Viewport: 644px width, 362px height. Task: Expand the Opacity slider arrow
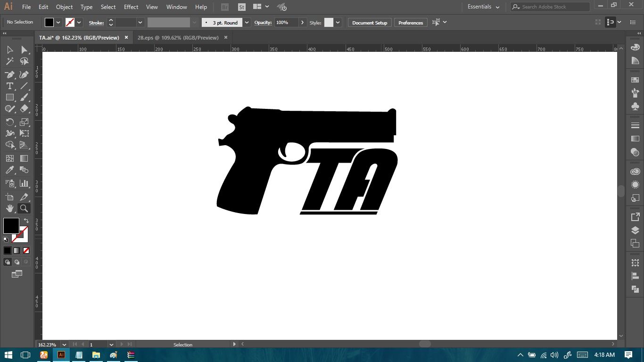(302, 23)
